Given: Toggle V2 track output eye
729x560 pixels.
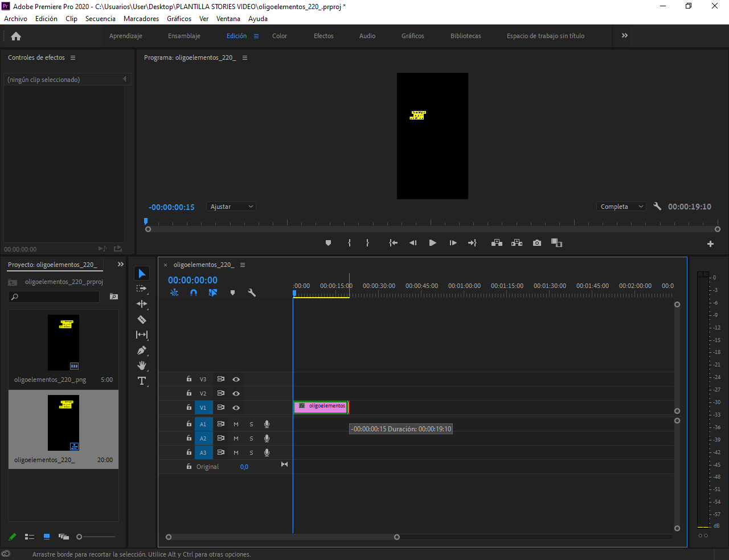Looking at the screenshot, I should point(236,393).
